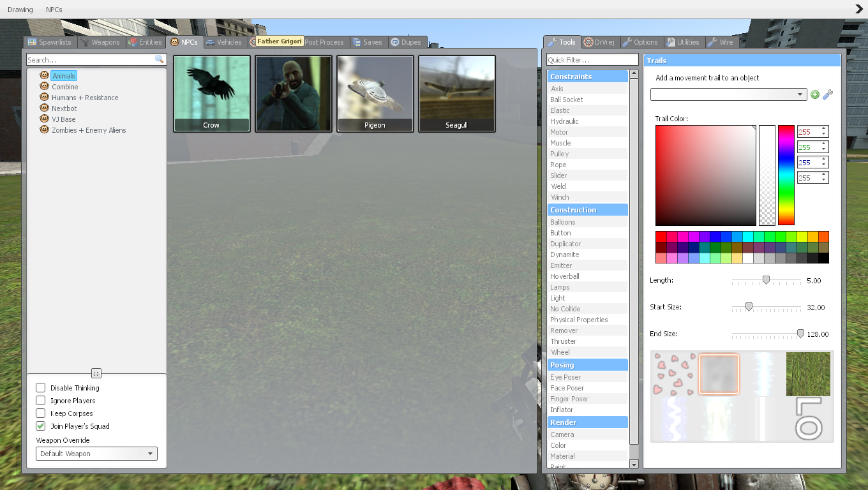
Task: Spawn the Pigeon NPC
Action: click(x=375, y=94)
